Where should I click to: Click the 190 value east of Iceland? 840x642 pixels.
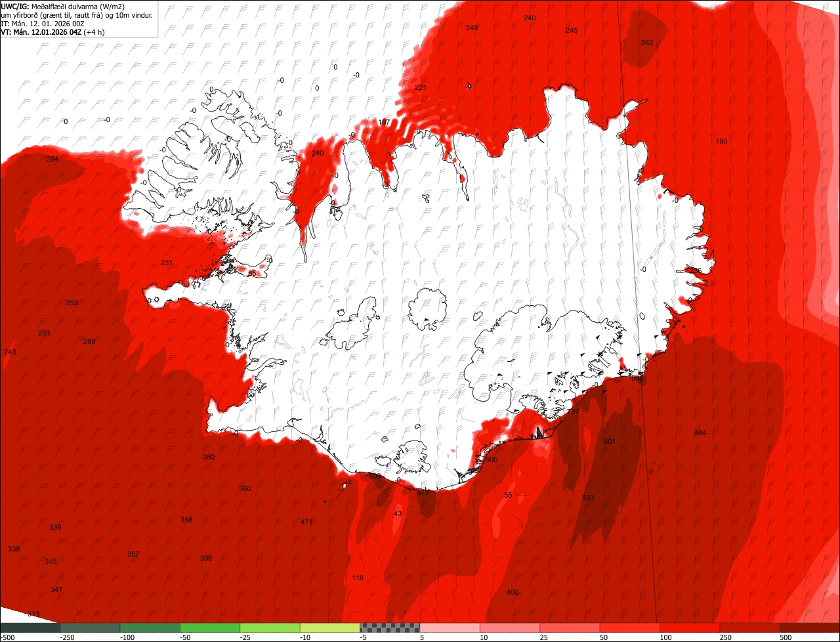pos(721,141)
